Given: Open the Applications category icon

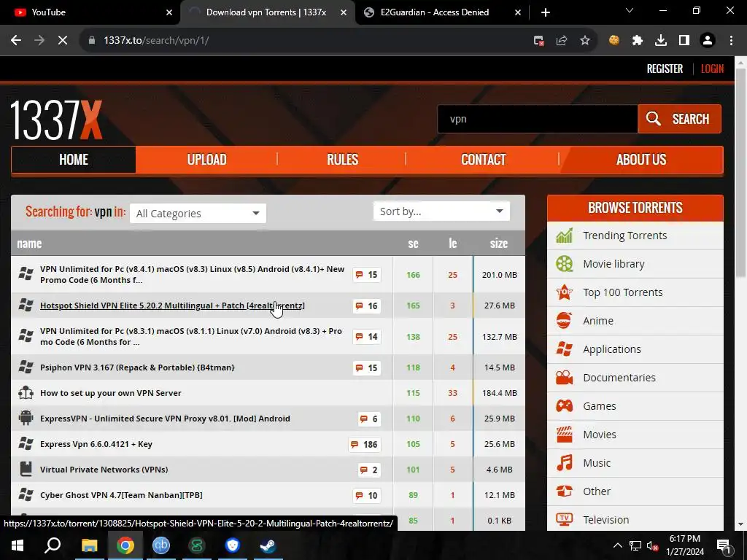Looking at the screenshot, I should [x=565, y=349].
